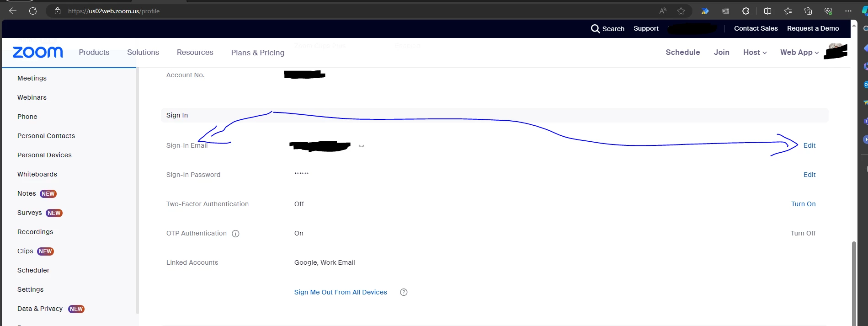Viewport: 868px width, 326px height.
Task: Add this page to favorites star icon
Action: pos(681,11)
